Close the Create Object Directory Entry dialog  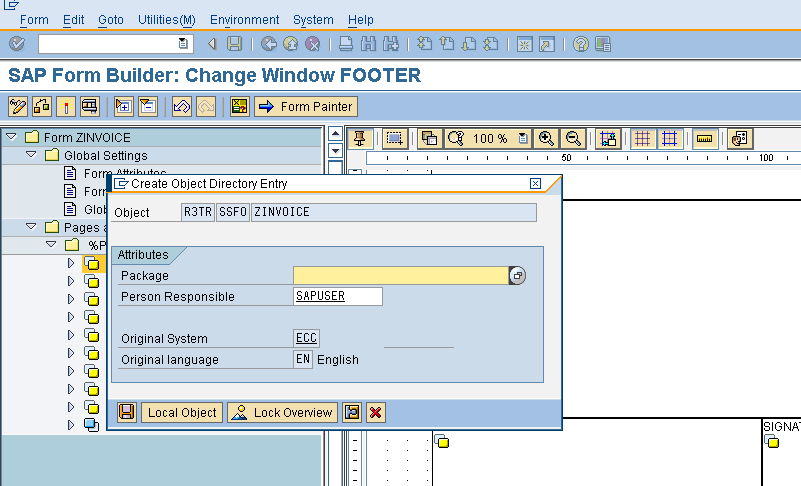point(535,183)
